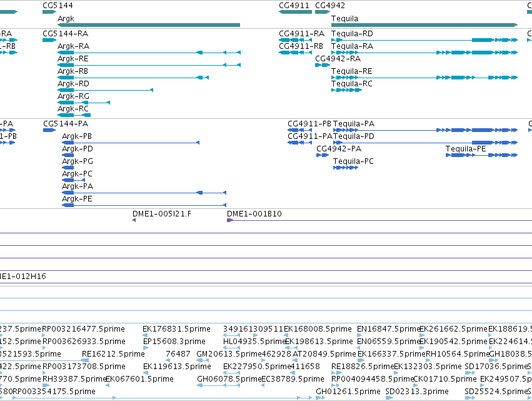Click the RP003216477.5prime EST label
Image resolution: width=532 pixels, height=401 pixels.
[83, 329]
